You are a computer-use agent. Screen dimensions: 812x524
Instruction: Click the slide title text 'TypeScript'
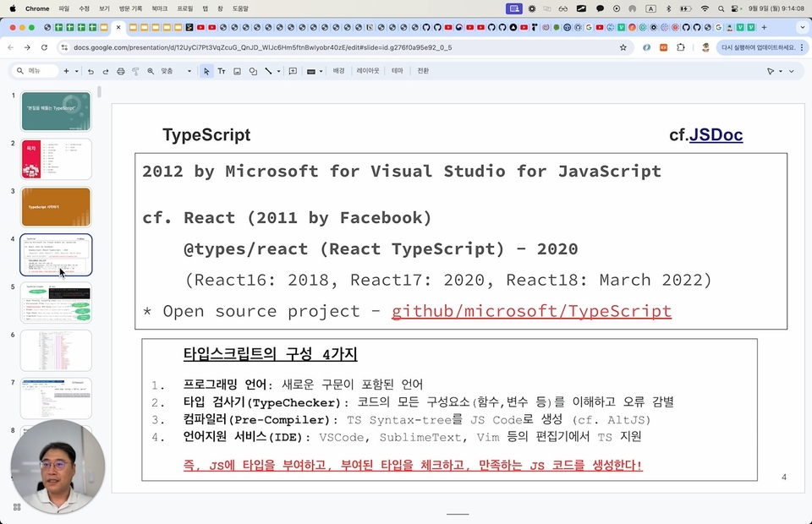(206, 135)
